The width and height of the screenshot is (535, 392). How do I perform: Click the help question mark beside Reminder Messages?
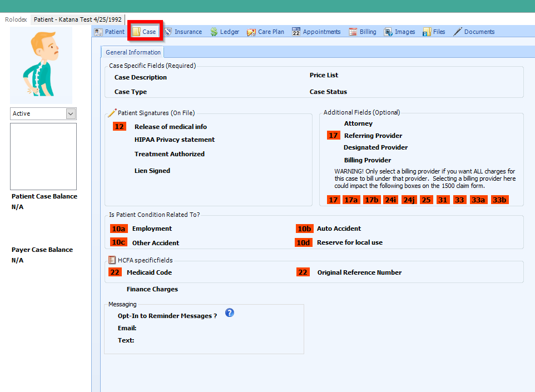pos(230,312)
